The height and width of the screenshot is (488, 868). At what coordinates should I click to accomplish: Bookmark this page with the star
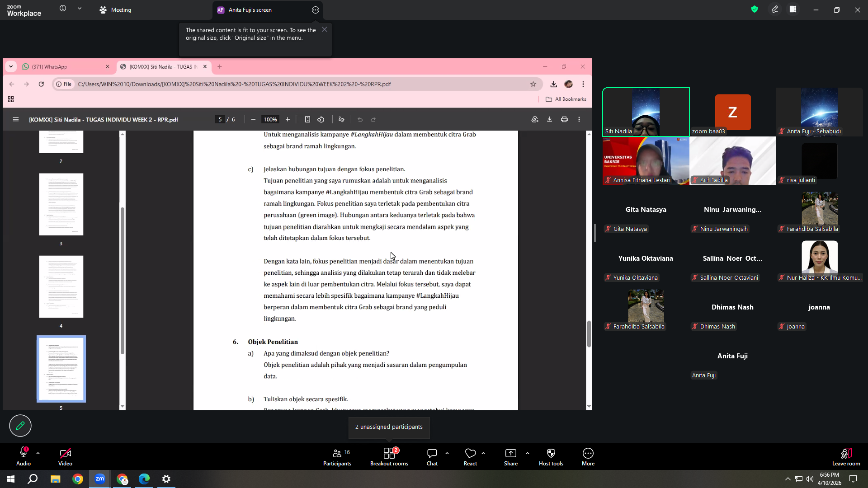tap(533, 84)
